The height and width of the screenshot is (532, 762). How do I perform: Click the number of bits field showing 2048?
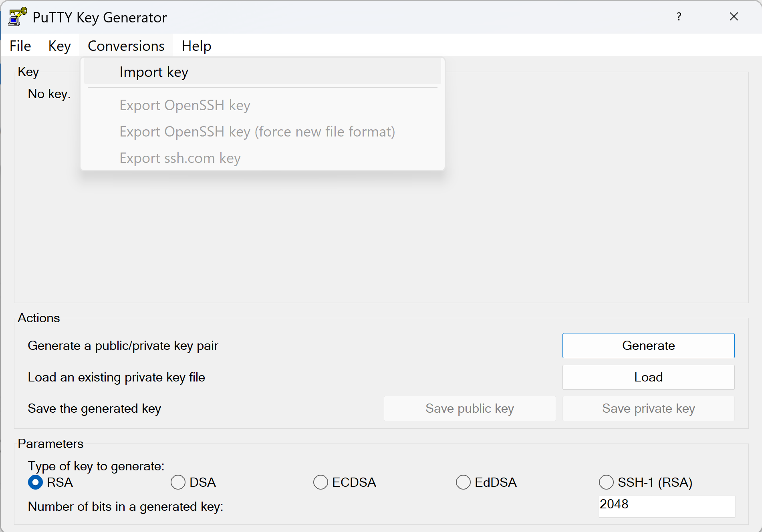[x=666, y=506]
